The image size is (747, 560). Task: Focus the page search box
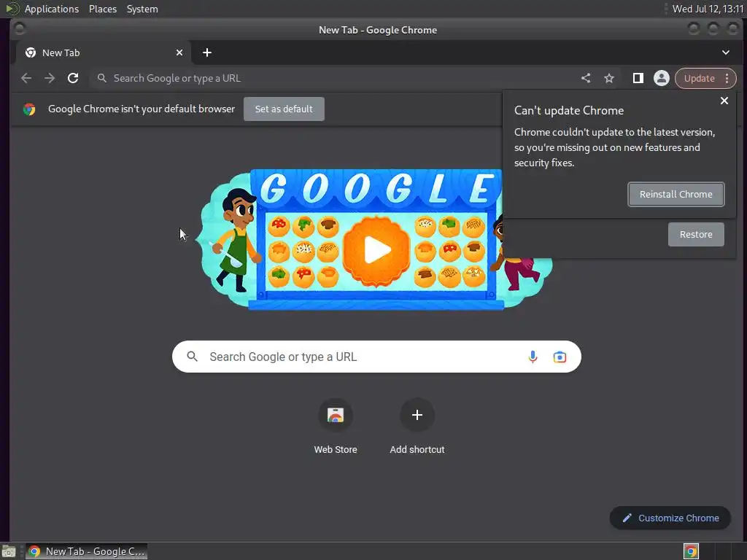tap(376, 357)
